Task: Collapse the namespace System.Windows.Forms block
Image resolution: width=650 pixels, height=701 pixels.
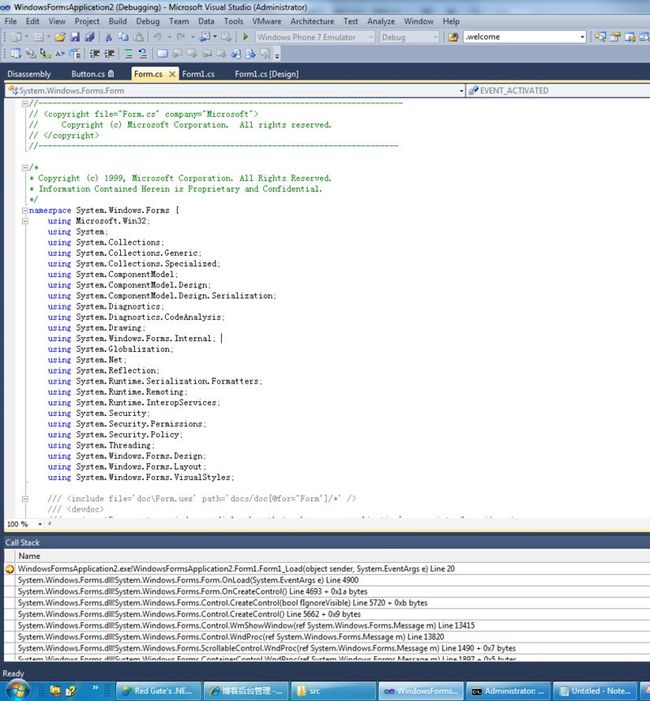Action: [25, 210]
